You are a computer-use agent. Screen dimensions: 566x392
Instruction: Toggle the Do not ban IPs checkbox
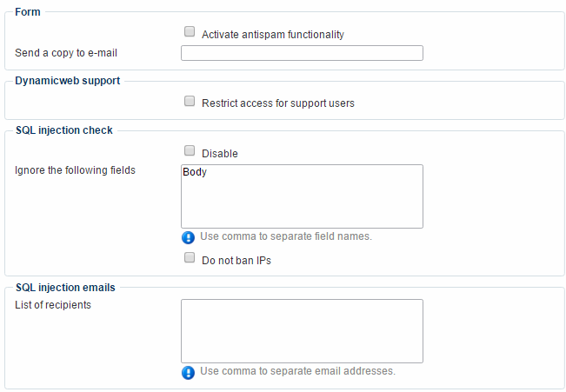[190, 258]
